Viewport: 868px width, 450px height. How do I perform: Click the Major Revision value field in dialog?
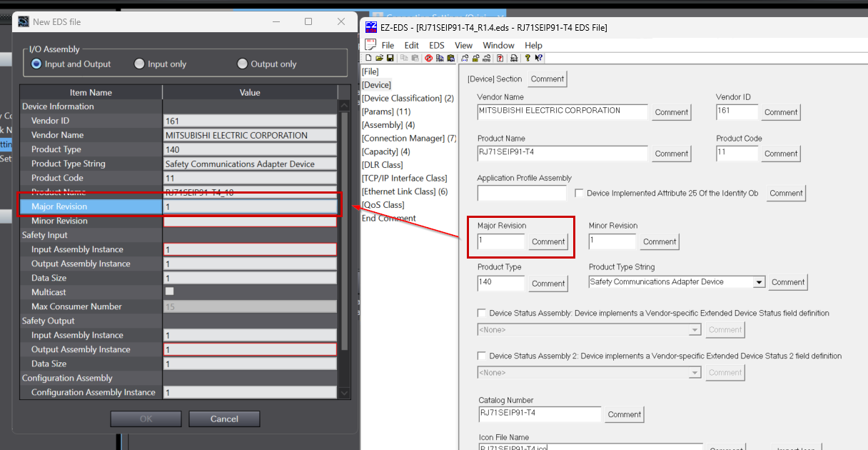pyautogui.click(x=250, y=206)
